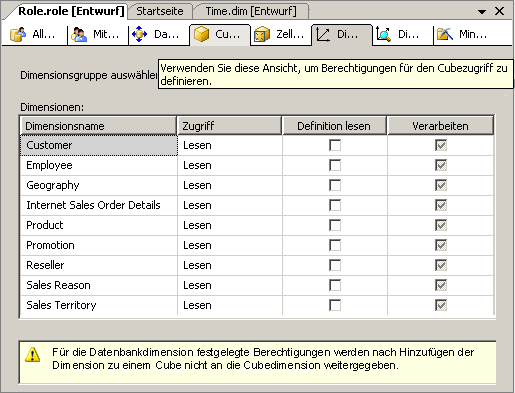Open the Mit... role tab

98,35
